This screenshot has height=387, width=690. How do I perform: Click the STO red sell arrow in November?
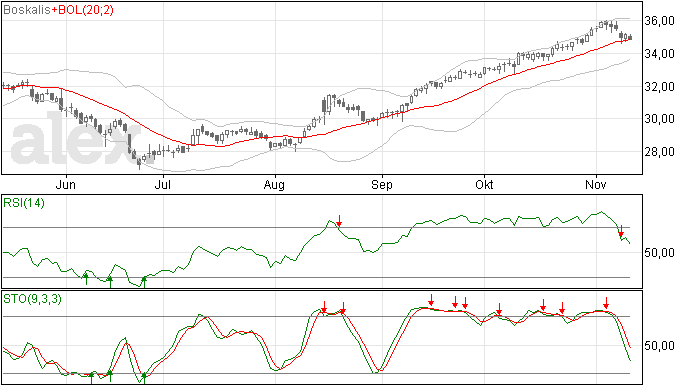[x=606, y=302]
